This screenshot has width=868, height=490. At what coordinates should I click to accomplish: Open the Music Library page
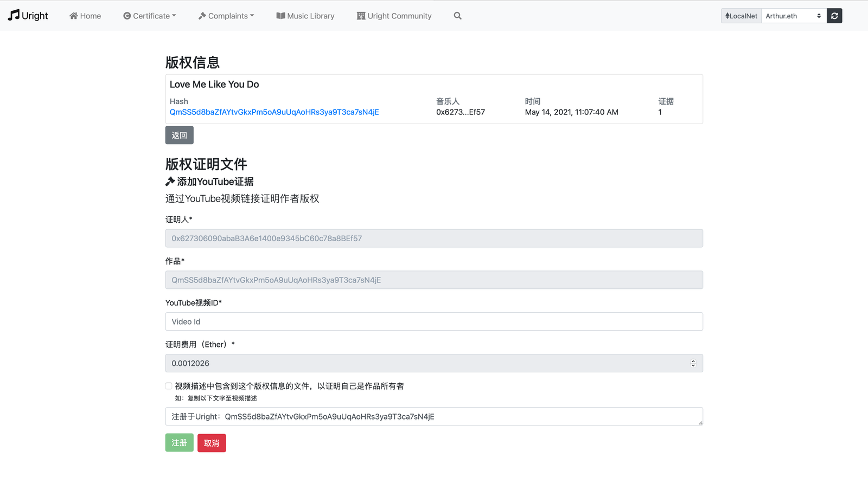point(305,16)
